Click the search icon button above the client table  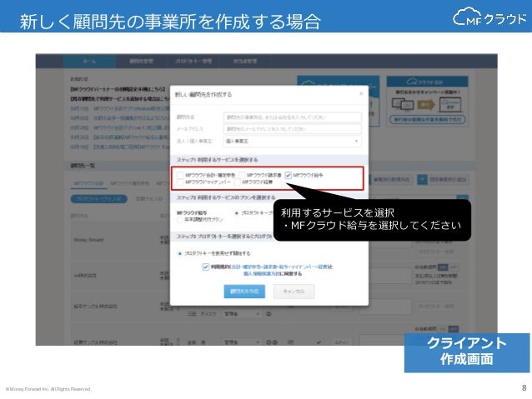pyautogui.click(x=463, y=198)
